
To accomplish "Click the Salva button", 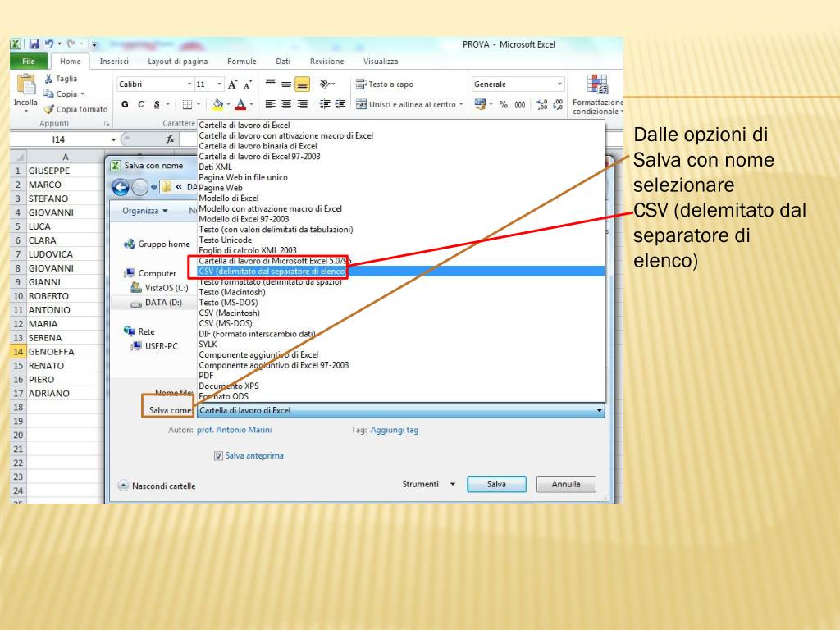I will tap(496, 484).
